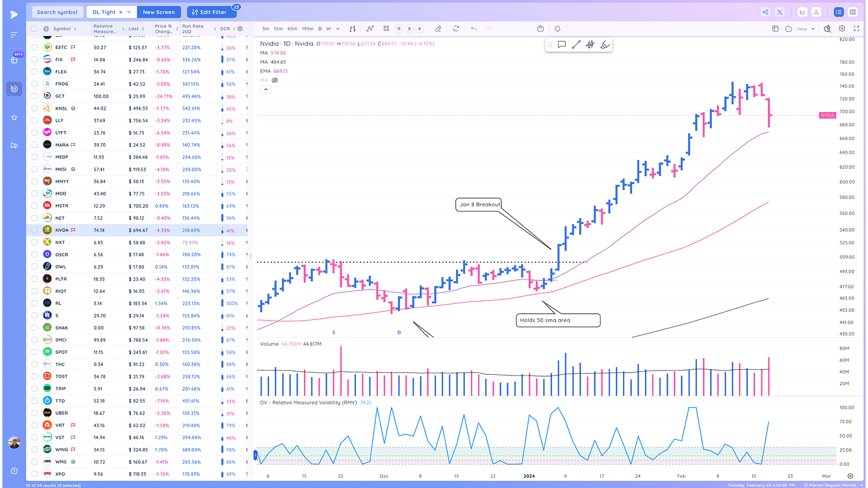Collapse the indicator legend chevron
The width and height of the screenshot is (868, 488).
coord(266,89)
